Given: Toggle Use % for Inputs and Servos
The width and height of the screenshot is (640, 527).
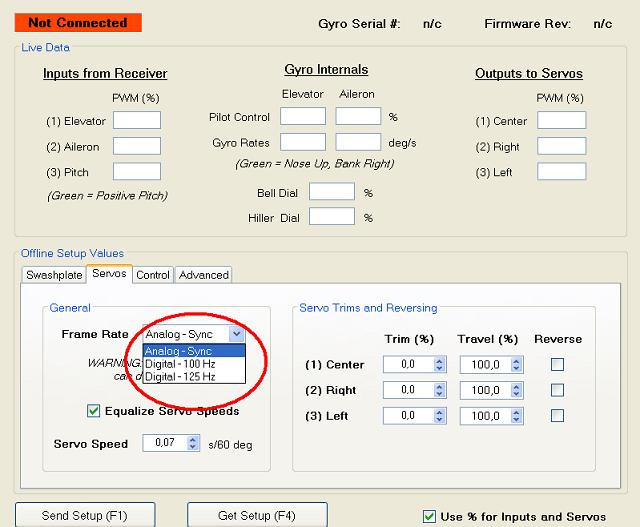Looking at the screenshot, I should 430,517.
